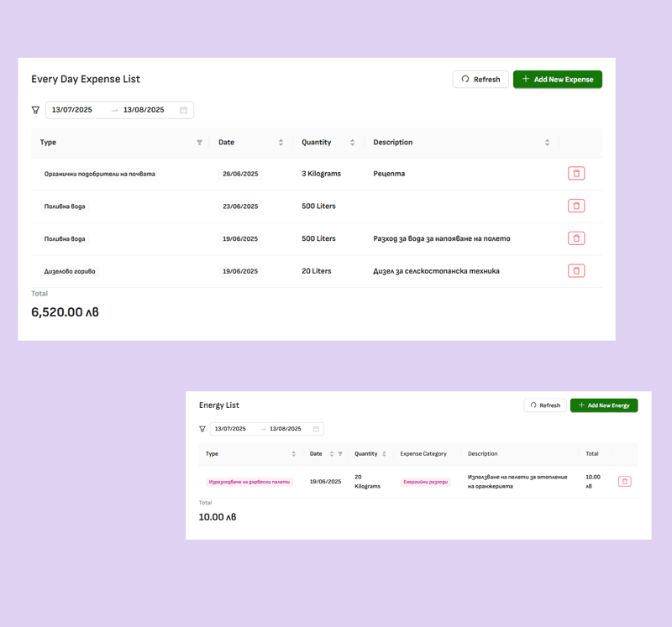This screenshot has width=672, height=627.
Task: Click the filter funnel icon in Energy List
Action: 202,429
